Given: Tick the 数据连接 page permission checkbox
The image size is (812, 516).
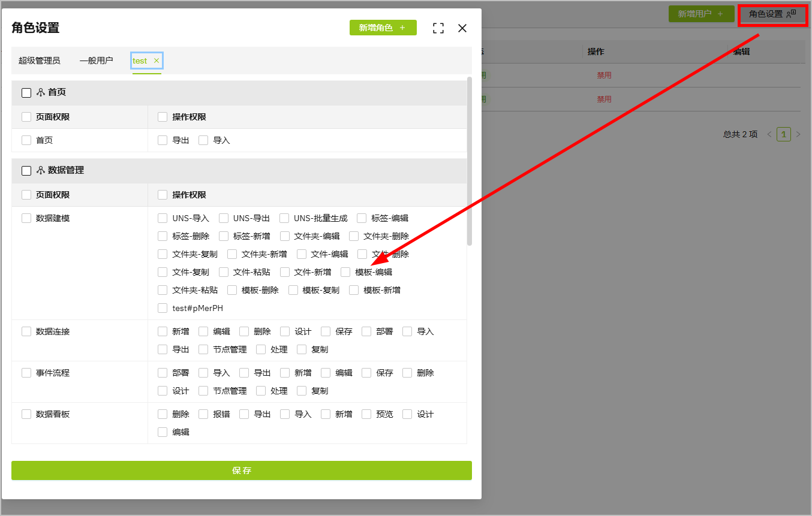Looking at the screenshot, I should pyautogui.click(x=26, y=331).
